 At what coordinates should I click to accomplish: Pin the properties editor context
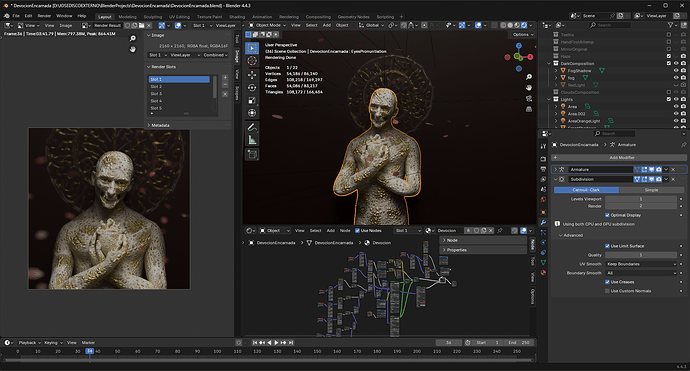point(683,144)
